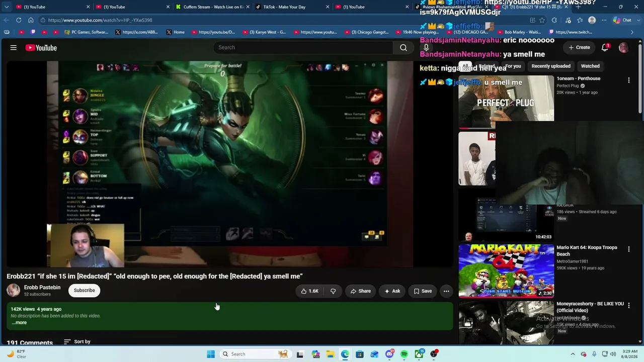Open YouTube notifications bell
This screenshot has width=644, height=362.
click(x=605, y=47)
